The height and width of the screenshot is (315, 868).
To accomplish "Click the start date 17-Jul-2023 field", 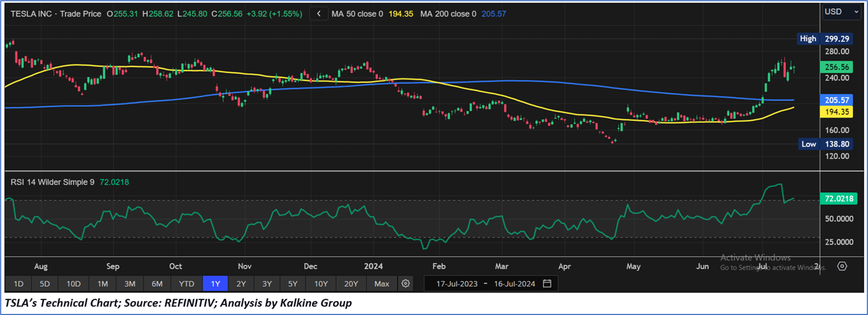I will pyautogui.click(x=457, y=284).
